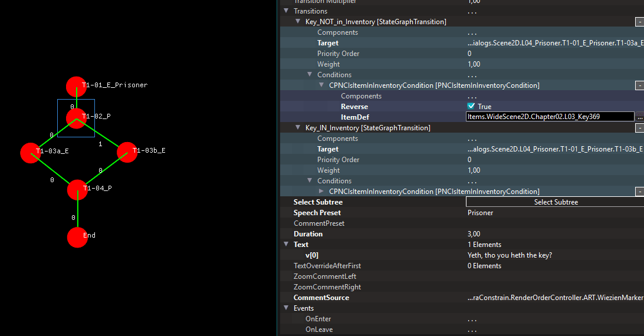Click the CommentPreset row

pyautogui.click(x=462, y=223)
